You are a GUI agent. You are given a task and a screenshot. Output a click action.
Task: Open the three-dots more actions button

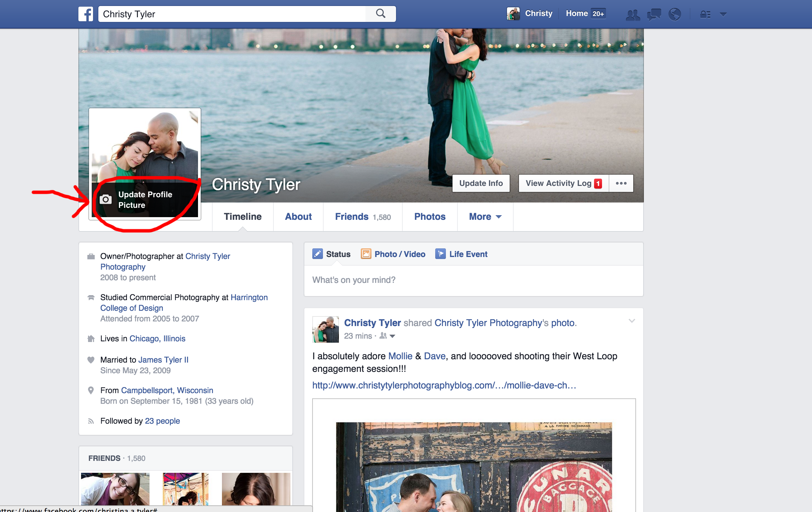[621, 183]
